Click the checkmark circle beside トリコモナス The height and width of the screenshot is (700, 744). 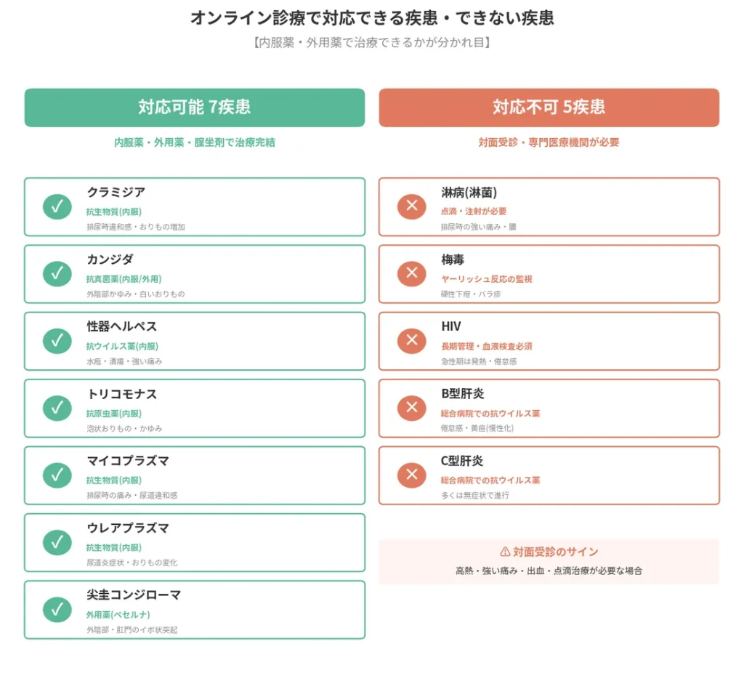click(x=57, y=409)
